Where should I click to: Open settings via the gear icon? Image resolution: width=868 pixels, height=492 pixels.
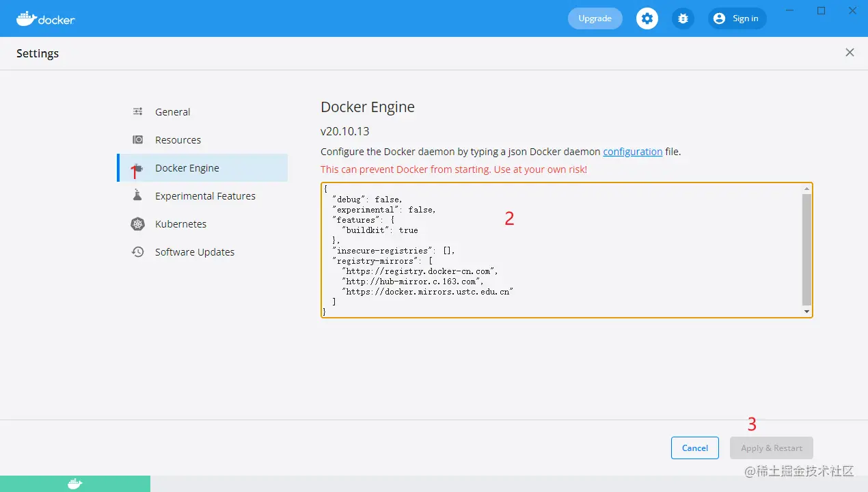tap(647, 18)
